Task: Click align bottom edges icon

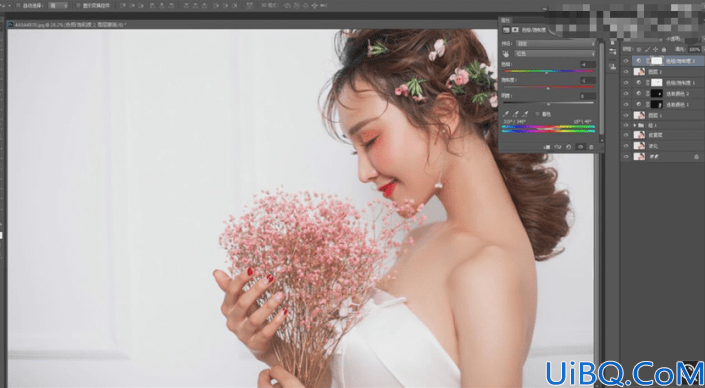Action: [x=141, y=5]
